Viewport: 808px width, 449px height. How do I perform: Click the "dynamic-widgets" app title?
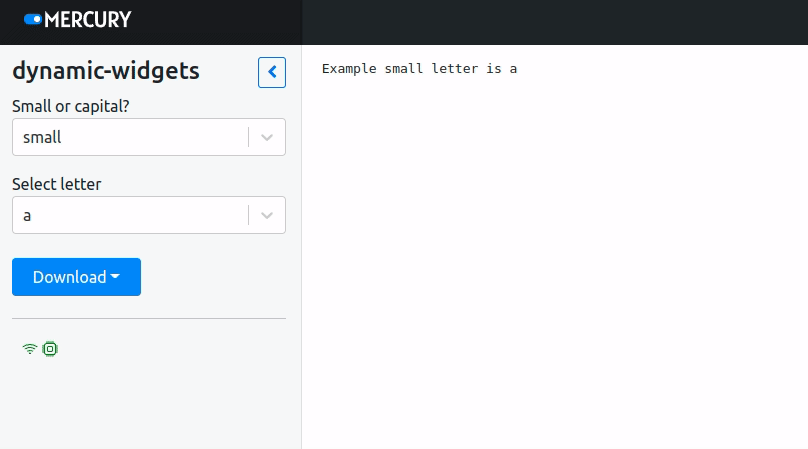pos(106,71)
